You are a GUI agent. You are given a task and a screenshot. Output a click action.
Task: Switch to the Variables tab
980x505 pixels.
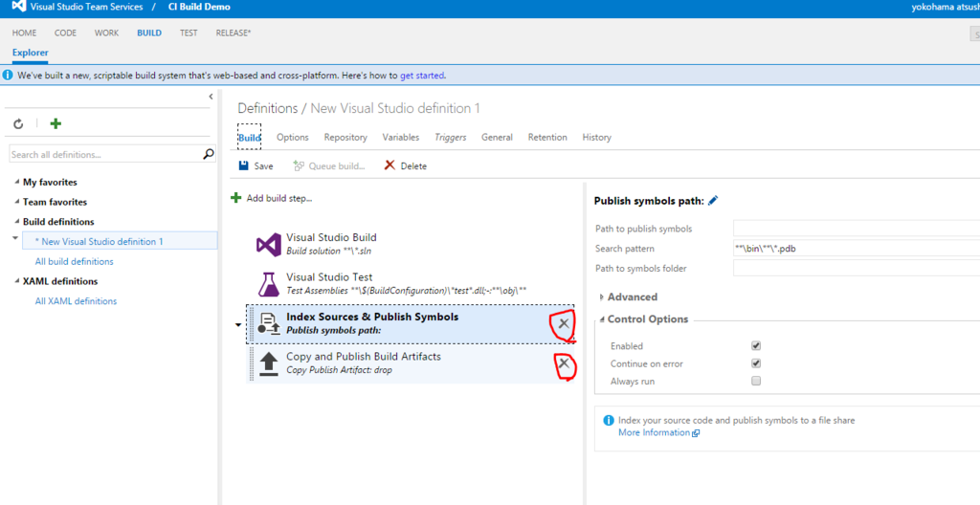pyautogui.click(x=401, y=138)
